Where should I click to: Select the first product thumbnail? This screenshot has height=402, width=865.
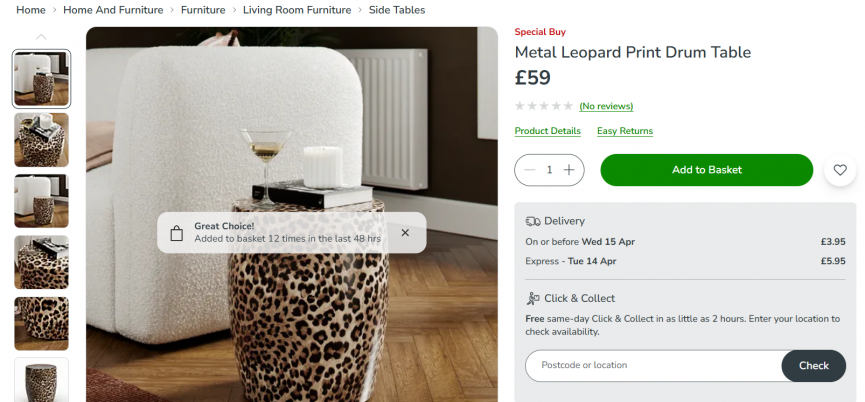click(x=41, y=79)
